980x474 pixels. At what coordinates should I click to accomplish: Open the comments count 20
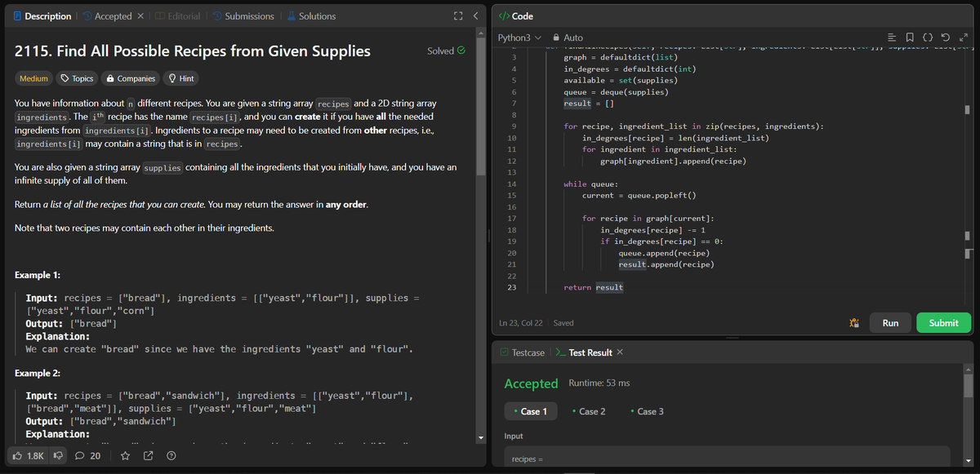87,455
